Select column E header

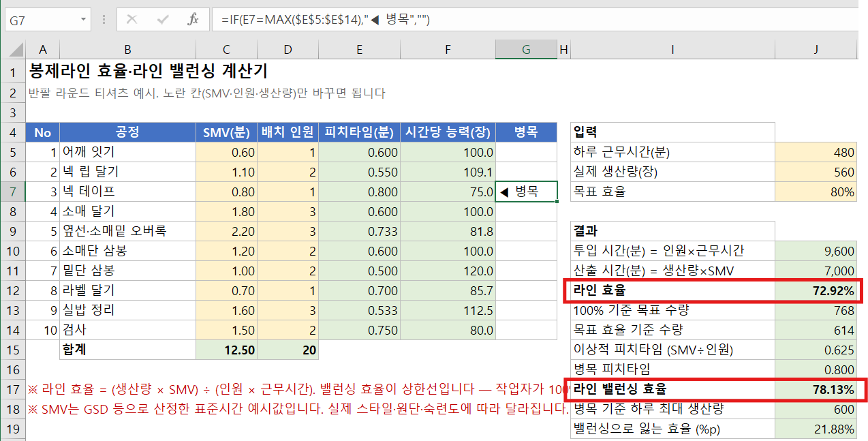tap(359, 49)
